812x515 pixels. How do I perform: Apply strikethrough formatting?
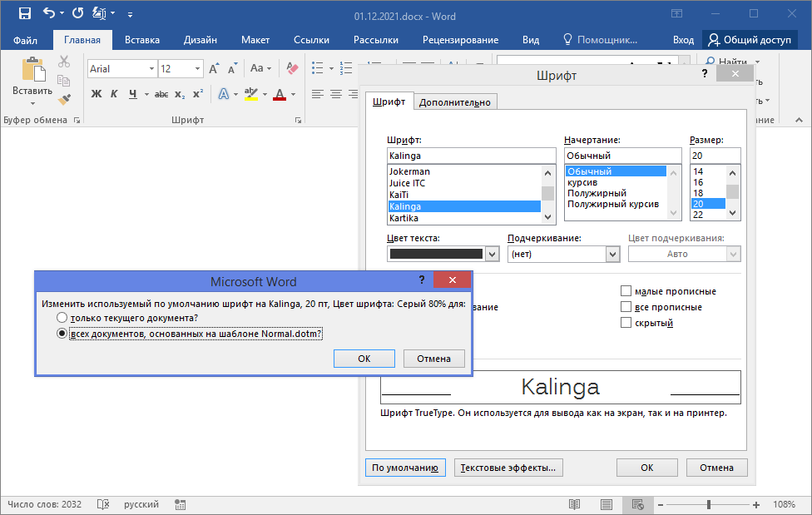161,94
